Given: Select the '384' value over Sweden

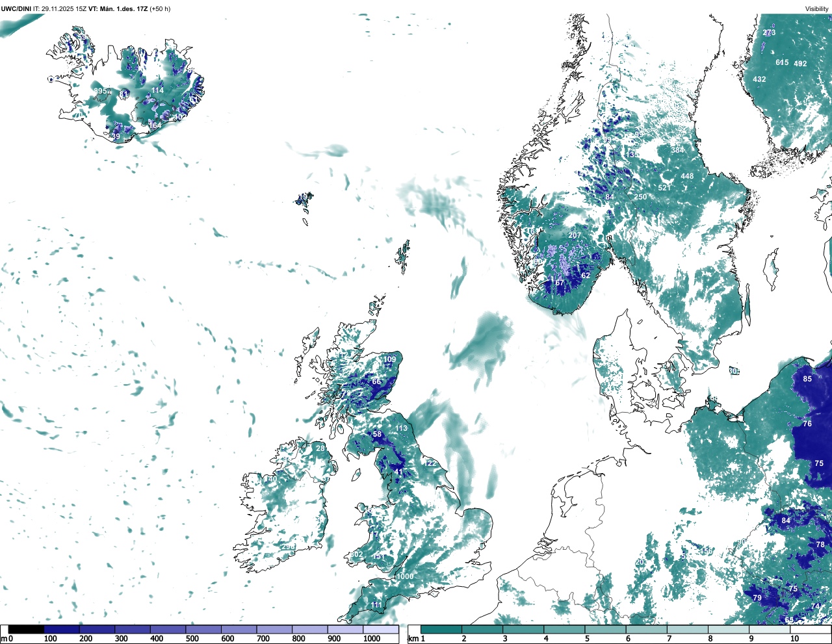Looking at the screenshot, I should pyautogui.click(x=677, y=150).
